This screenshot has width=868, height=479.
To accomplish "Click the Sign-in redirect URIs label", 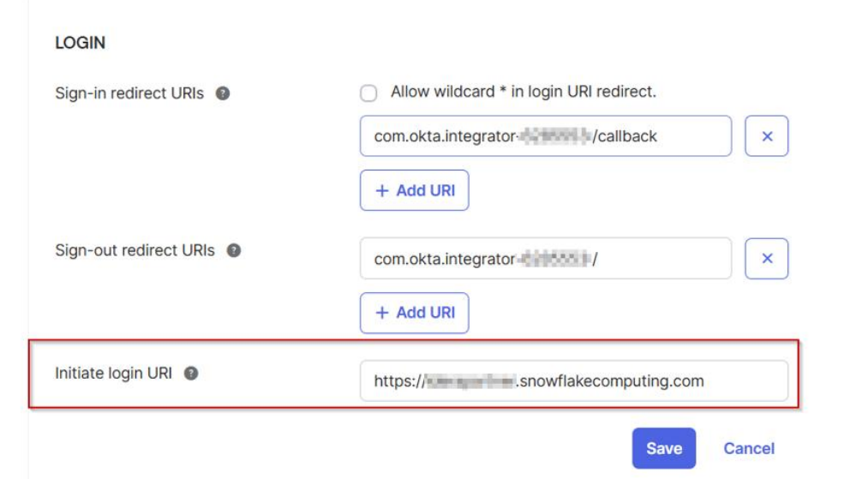I will pyautogui.click(x=129, y=93).
